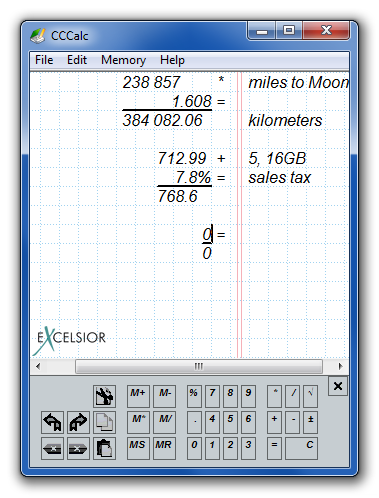This screenshot has width=379, height=498.
Task: Click the square root key
Action: click(x=310, y=396)
